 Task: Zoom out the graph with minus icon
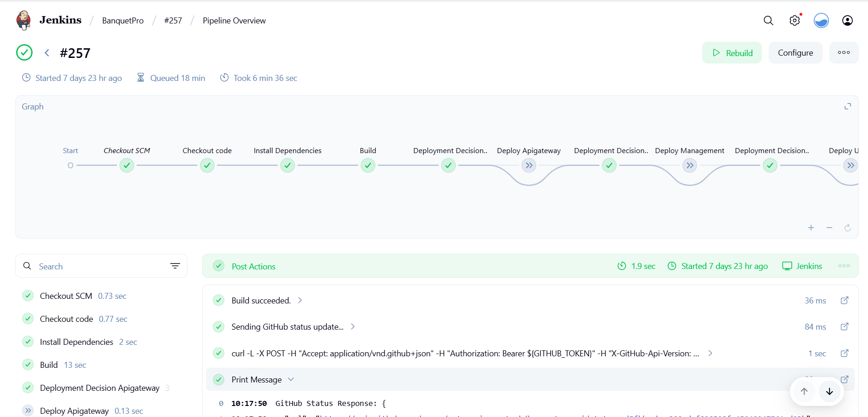click(x=829, y=228)
